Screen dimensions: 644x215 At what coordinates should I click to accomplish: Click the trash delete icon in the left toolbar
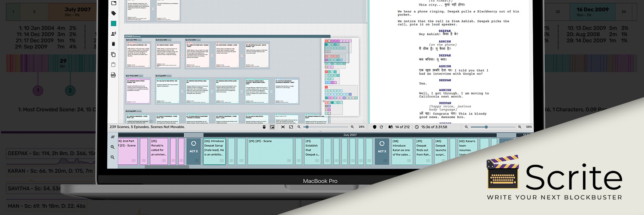pyautogui.click(x=113, y=44)
